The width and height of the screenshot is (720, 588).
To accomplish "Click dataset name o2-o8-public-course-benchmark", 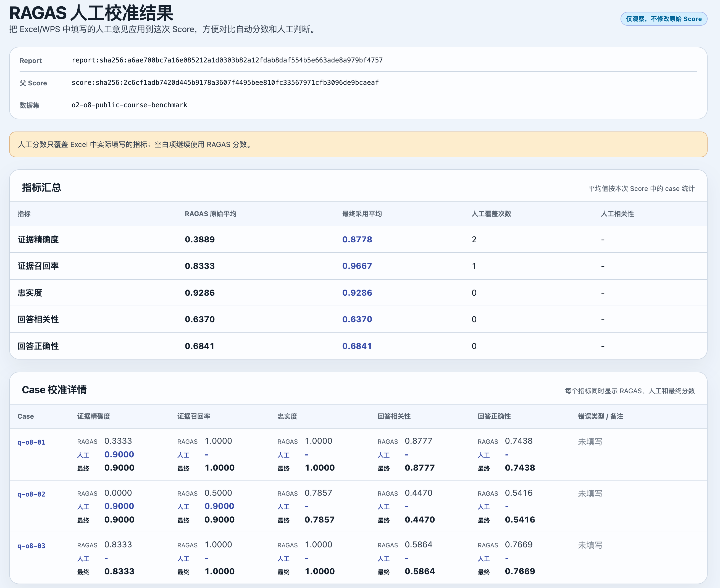I will click(x=129, y=105).
